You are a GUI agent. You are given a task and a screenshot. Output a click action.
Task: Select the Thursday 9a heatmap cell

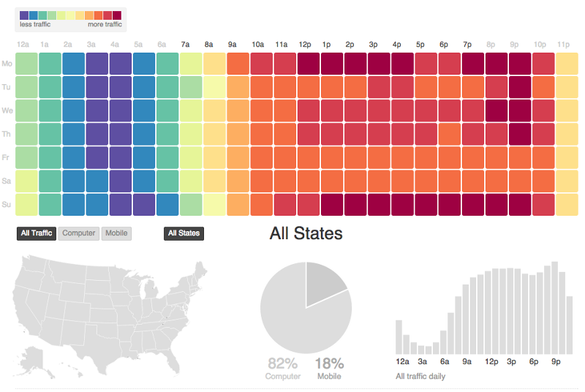238,134
